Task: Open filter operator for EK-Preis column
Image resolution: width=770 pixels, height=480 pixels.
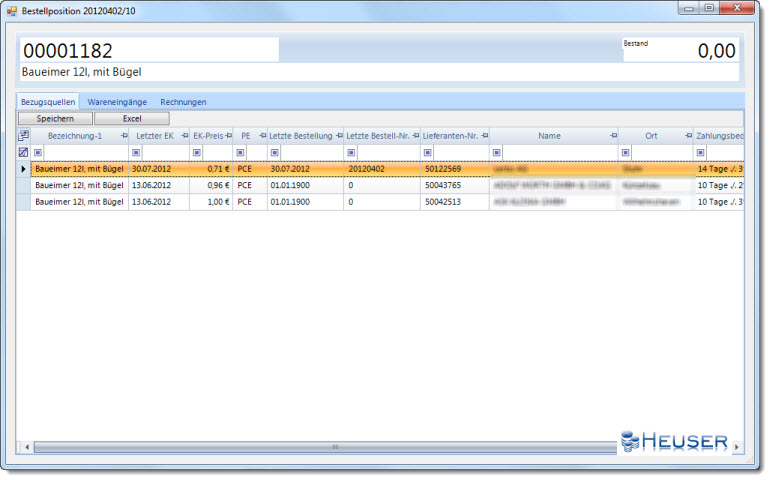Action: coord(197,153)
